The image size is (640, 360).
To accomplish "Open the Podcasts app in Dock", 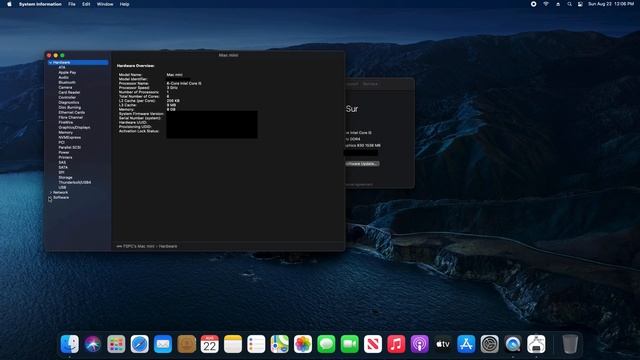I will pos(419,344).
